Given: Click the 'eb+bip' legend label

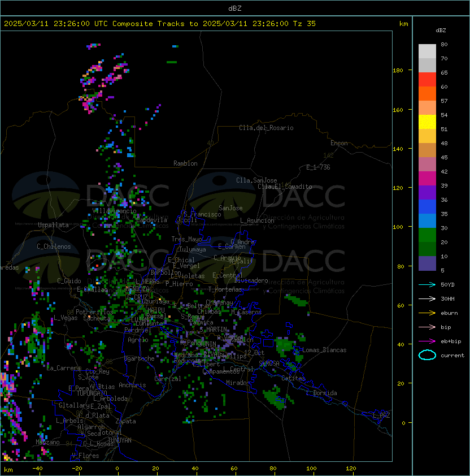Looking at the screenshot, I should pos(451,341).
